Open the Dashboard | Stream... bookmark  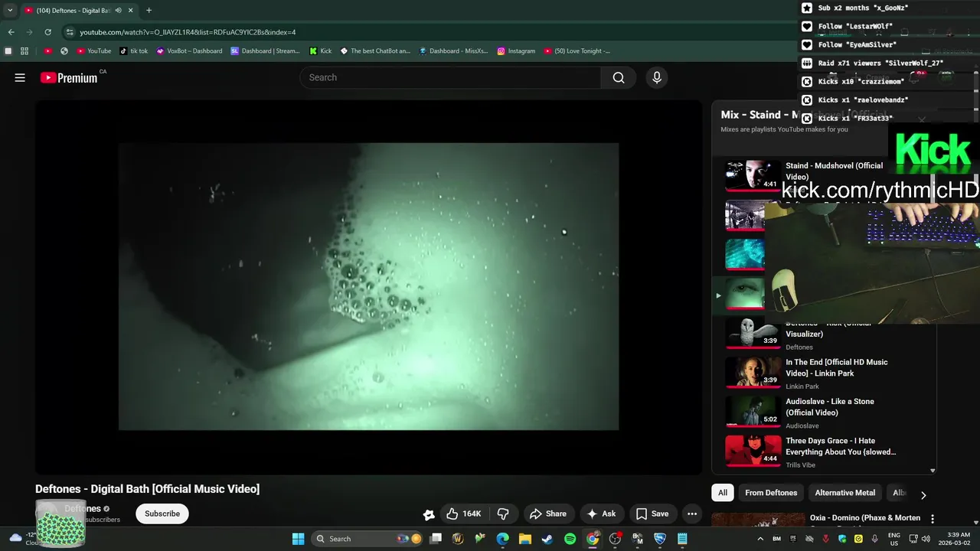[265, 51]
